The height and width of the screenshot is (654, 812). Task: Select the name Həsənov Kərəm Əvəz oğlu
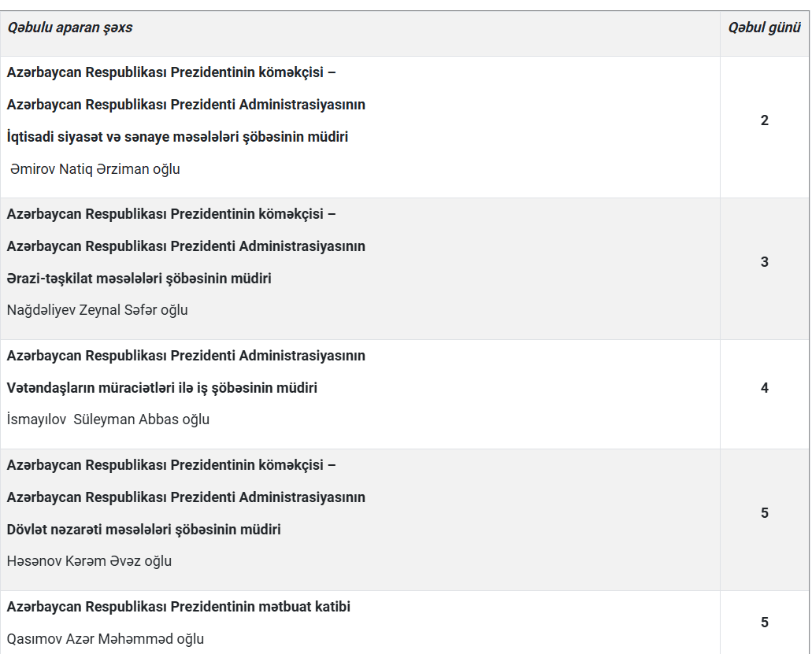click(89, 561)
